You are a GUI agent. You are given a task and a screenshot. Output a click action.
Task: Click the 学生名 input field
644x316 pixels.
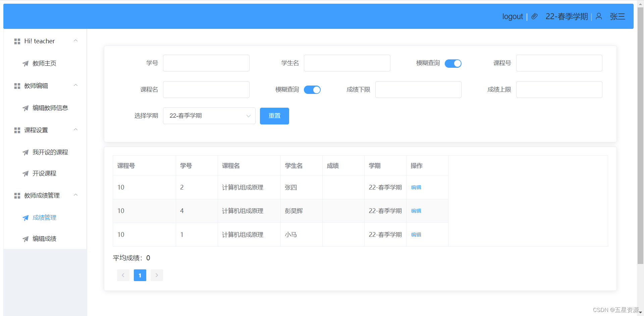[x=347, y=63]
